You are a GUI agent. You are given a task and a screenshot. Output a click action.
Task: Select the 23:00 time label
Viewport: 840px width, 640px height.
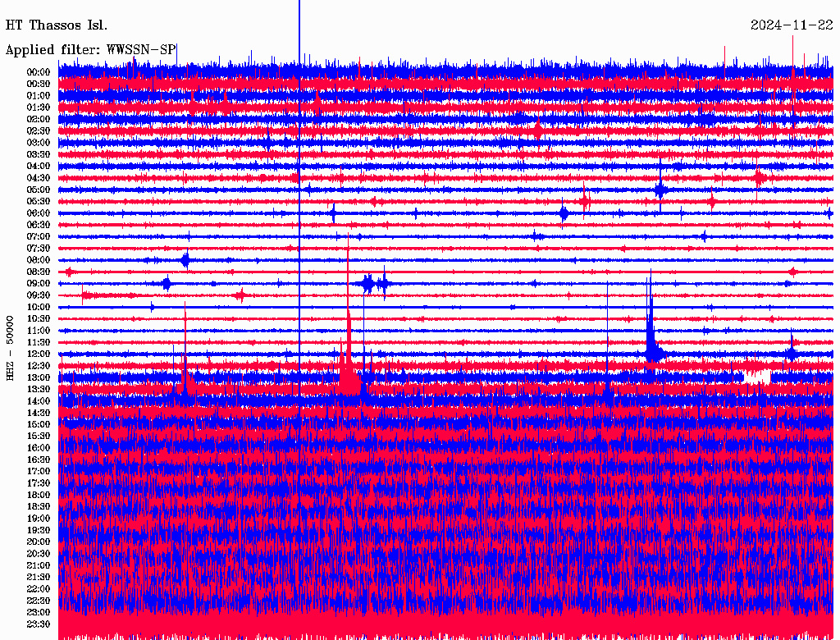39,613
